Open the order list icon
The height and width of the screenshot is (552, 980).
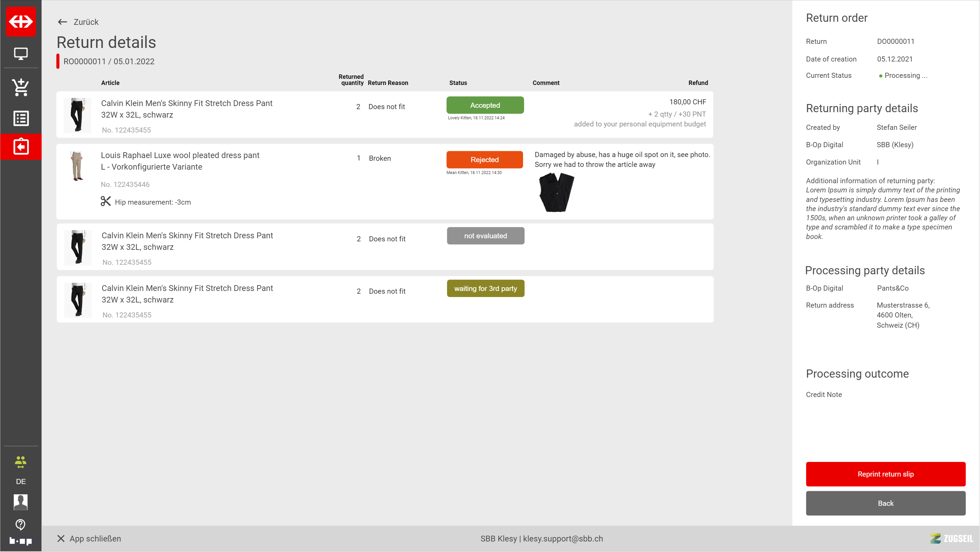(x=21, y=118)
